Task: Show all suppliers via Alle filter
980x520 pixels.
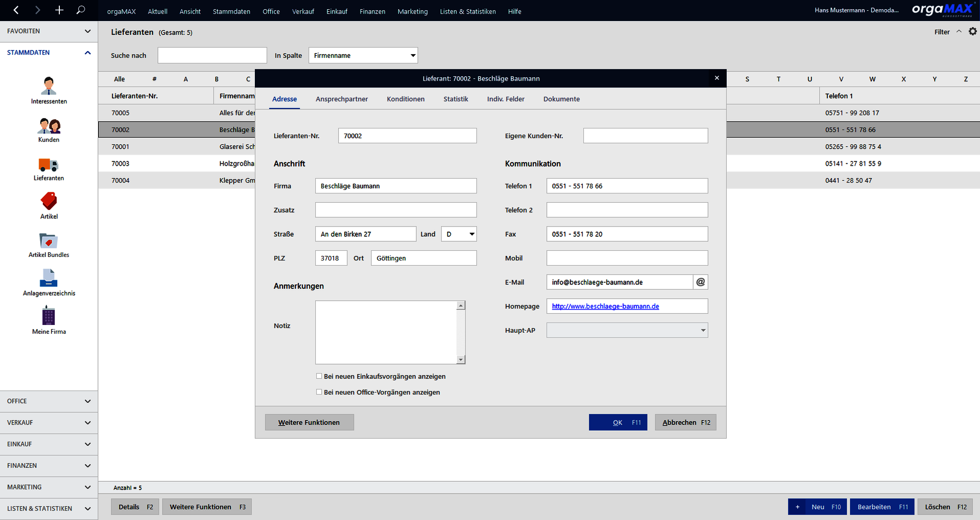Action: [x=119, y=79]
